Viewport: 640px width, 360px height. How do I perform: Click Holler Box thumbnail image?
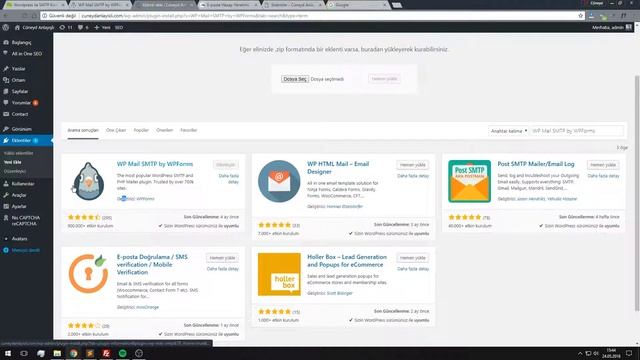(279, 274)
